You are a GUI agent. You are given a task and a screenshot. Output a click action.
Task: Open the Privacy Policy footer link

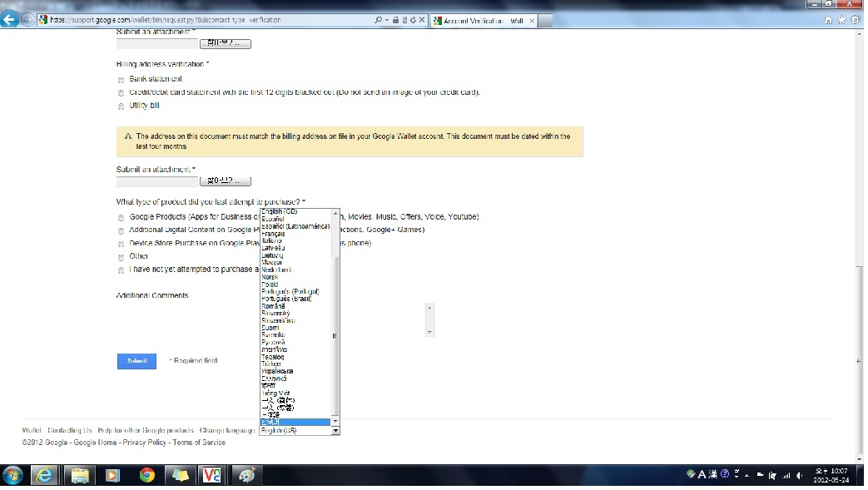pos(144,443)
